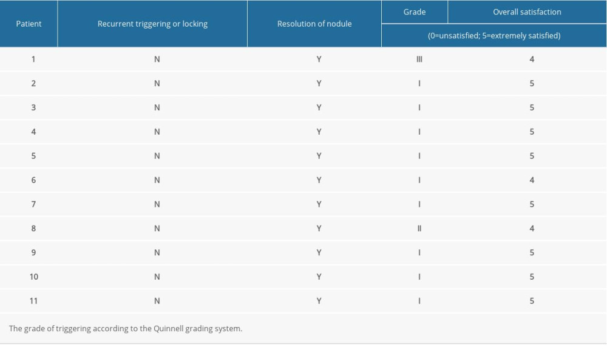Screen dimensions: 607x364
Task: Click satisfaction score for patient 9
Action: click(532, 252)
